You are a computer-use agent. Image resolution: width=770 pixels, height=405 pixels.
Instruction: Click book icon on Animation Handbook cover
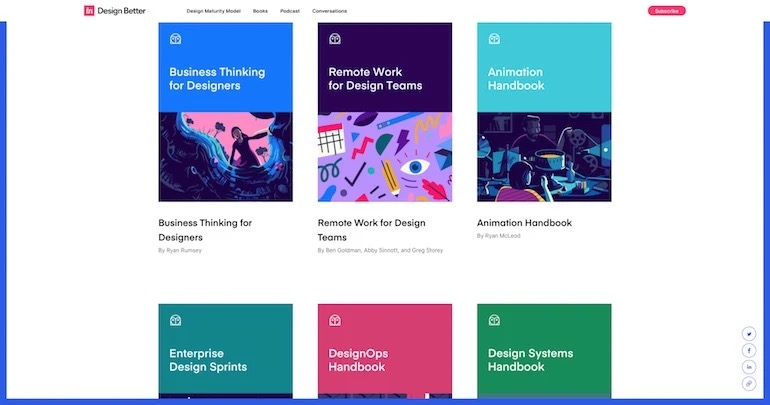coord(494,39)
